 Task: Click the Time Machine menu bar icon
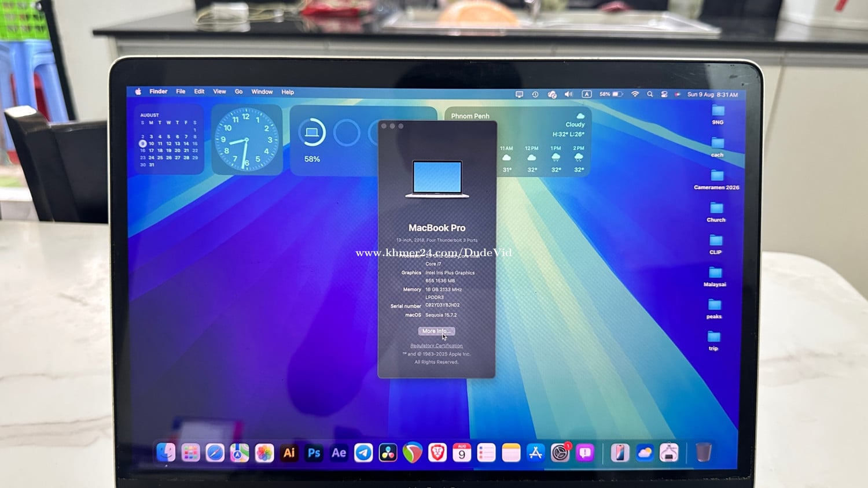point(535,94)
